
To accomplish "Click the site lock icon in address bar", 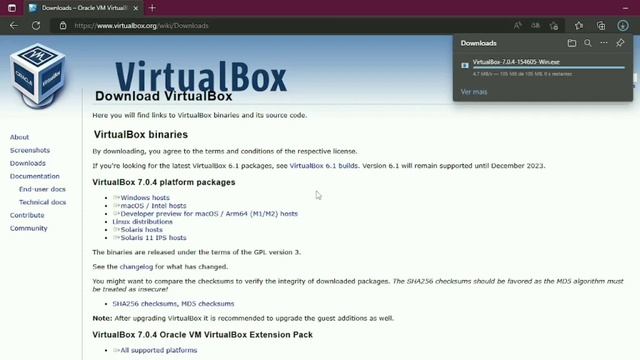I will click(x=63, y=26).
